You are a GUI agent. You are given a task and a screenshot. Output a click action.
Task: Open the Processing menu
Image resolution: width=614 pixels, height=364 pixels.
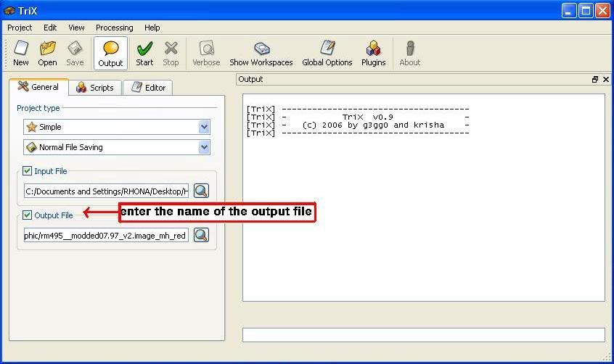115,28
